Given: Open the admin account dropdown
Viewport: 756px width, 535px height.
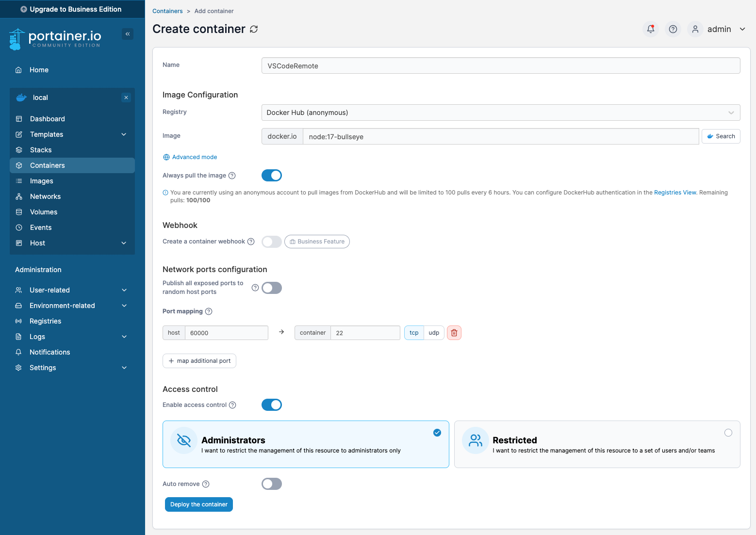Looking at the screenshot, I should click(x=742, y=29).
